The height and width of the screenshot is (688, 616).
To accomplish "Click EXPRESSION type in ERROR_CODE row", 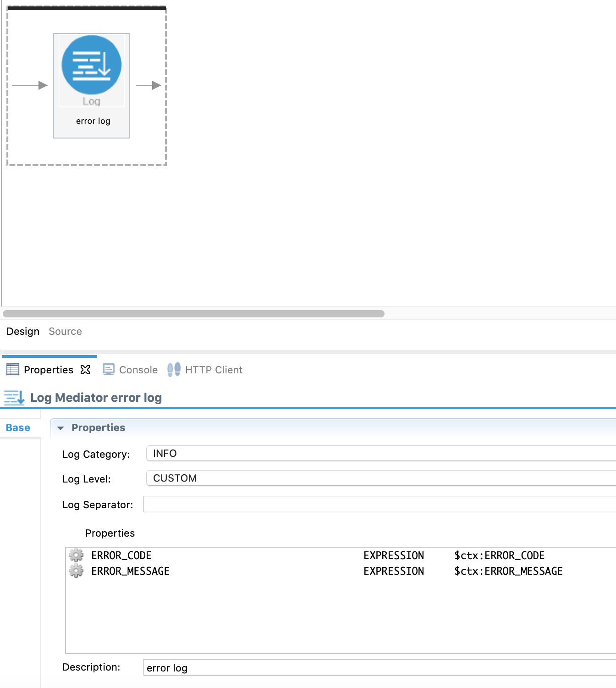I will (394, 555).
